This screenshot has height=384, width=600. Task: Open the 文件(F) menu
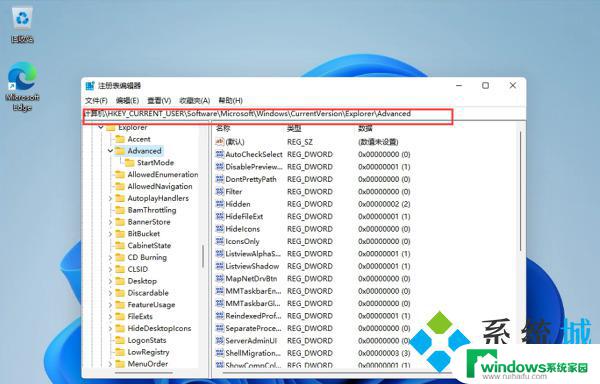tap(96, 101)
